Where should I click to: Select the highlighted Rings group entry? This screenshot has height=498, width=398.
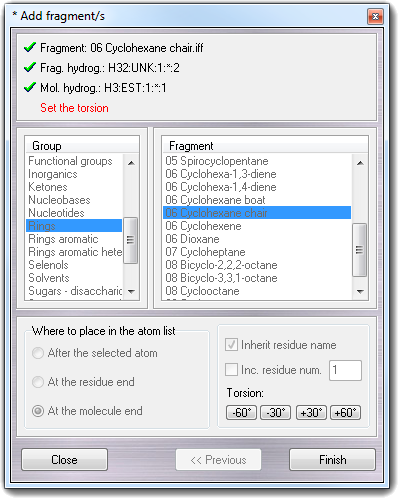(74, 226)
